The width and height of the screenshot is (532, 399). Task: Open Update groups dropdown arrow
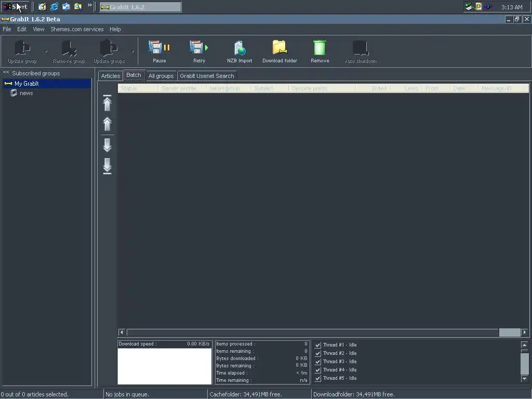click(x=133, y=51)
